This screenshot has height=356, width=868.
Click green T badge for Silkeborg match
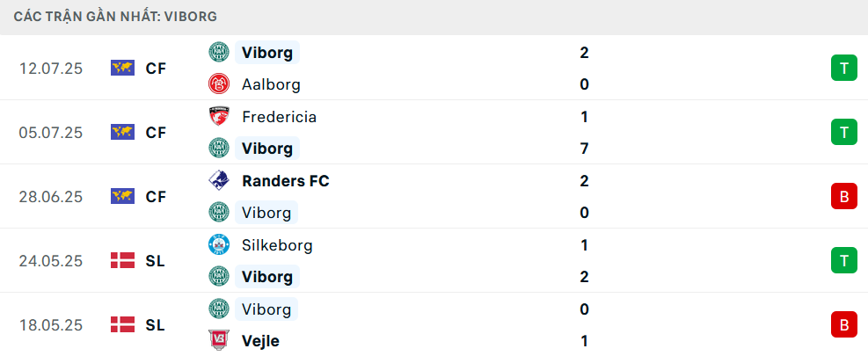click(843, 261)
